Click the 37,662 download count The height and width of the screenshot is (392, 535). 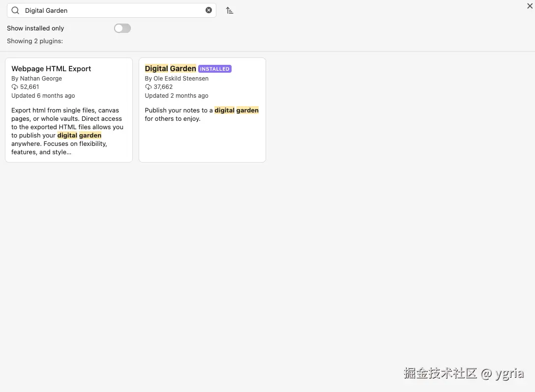coord(163,87)
